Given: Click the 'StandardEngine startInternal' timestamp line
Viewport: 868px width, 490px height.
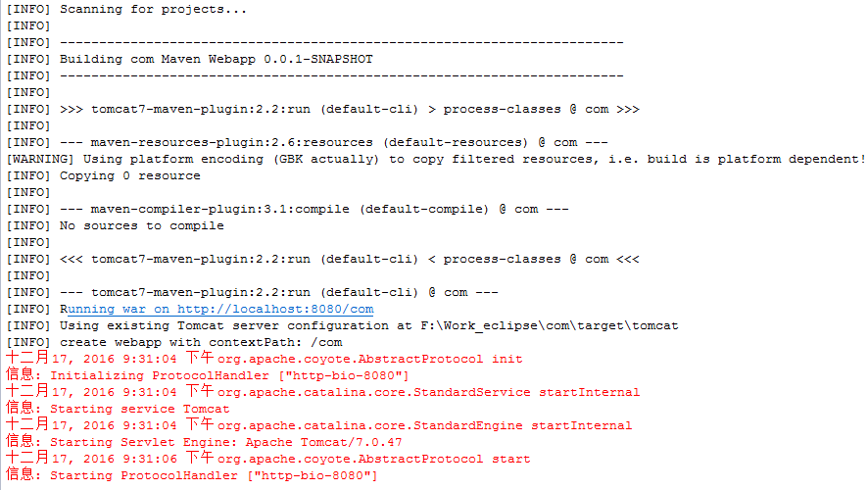Looking at the screenshot, I should click(318, 424).
